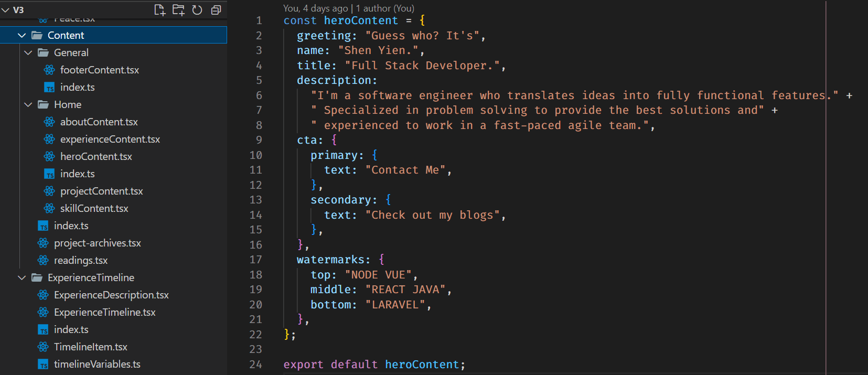Collapse the V3 project root section
Image resolution: width=868 pixels, height=375 pixels.
pyautogui.click(x=6, y=10)
